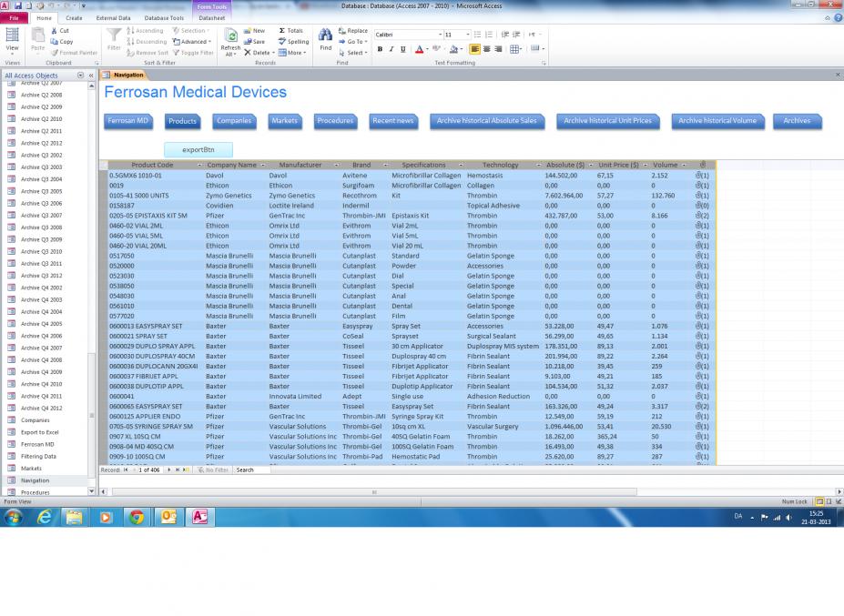Click the Ferrosan MD navigation button

point(128,121)
